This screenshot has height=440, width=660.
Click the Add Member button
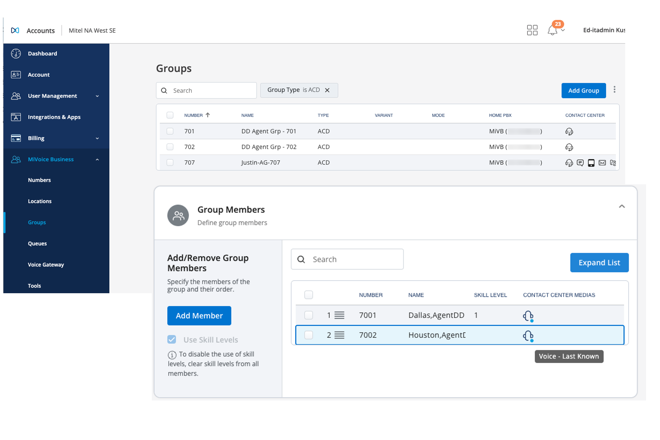click(x=199, y=315)
